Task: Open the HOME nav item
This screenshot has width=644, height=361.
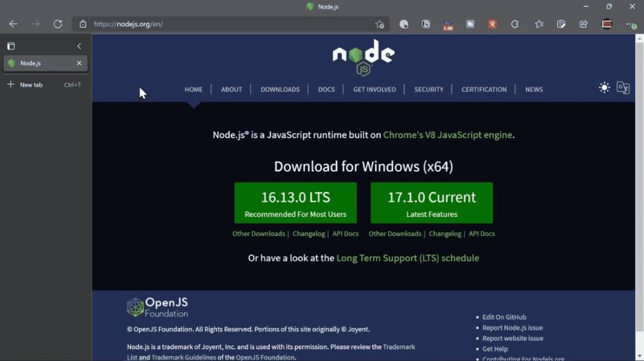Action: (x=194, y=89)
